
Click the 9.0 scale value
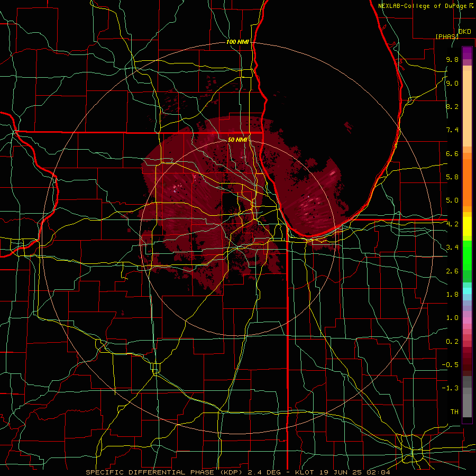[452, 84]
